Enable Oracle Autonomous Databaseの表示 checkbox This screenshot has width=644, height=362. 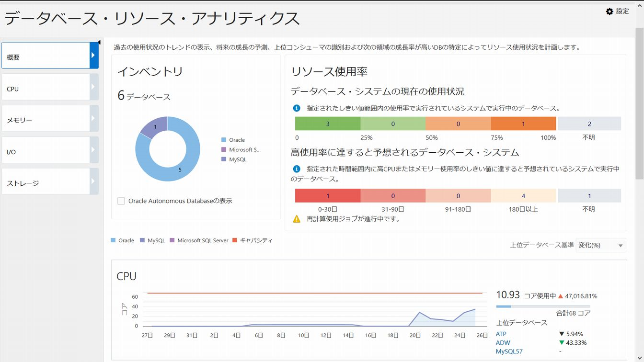pos(121,201)
